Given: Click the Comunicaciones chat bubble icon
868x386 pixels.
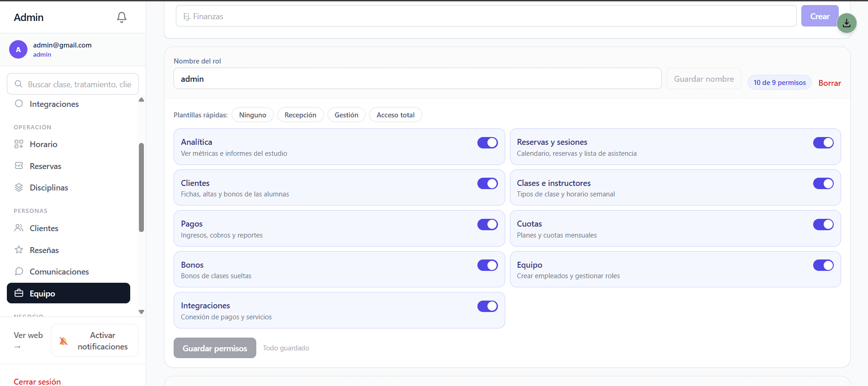Looking at the screenshot, I should (x=19, y=271).
